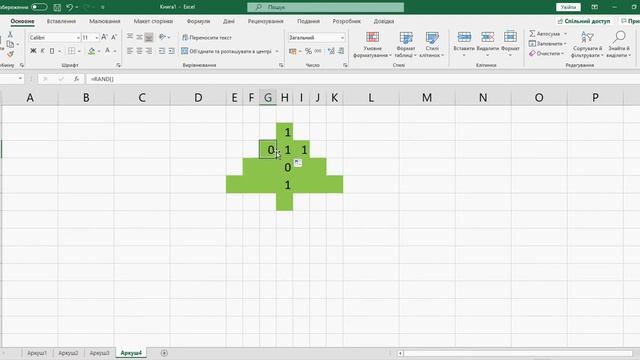Expand the Merge and Center dropdown arrow

point(277,51)
